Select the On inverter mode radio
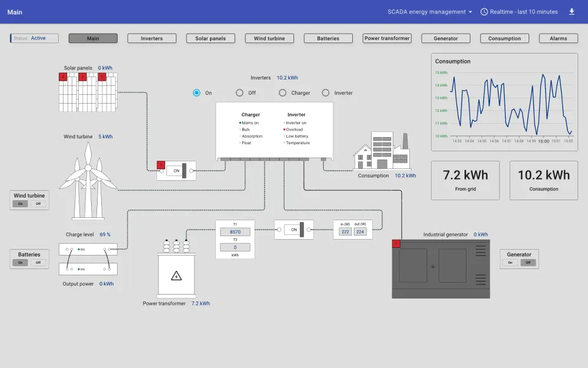588x368 pixels. (x=196, y=93)
